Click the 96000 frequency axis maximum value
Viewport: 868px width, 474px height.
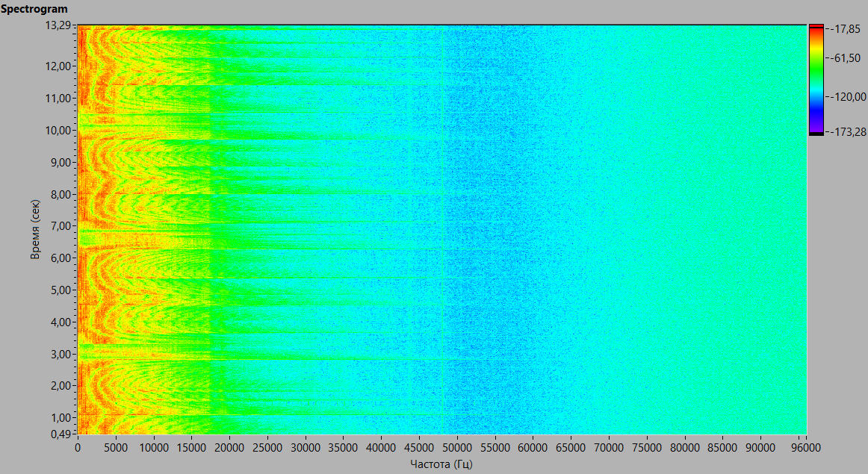click(806, 447)
